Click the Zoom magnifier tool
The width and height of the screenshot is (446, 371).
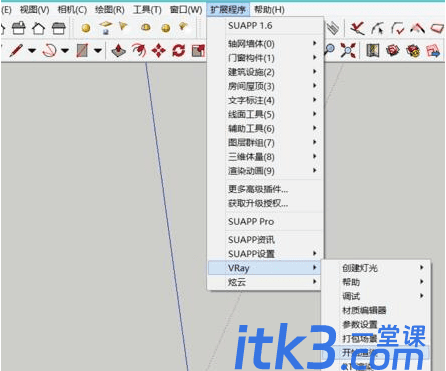330,50
